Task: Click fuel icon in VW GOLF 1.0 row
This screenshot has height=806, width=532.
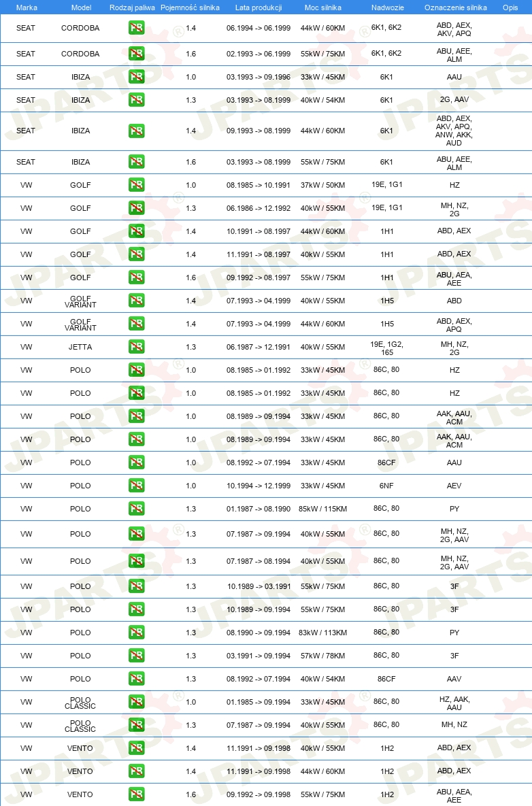Action: point(136,184)
